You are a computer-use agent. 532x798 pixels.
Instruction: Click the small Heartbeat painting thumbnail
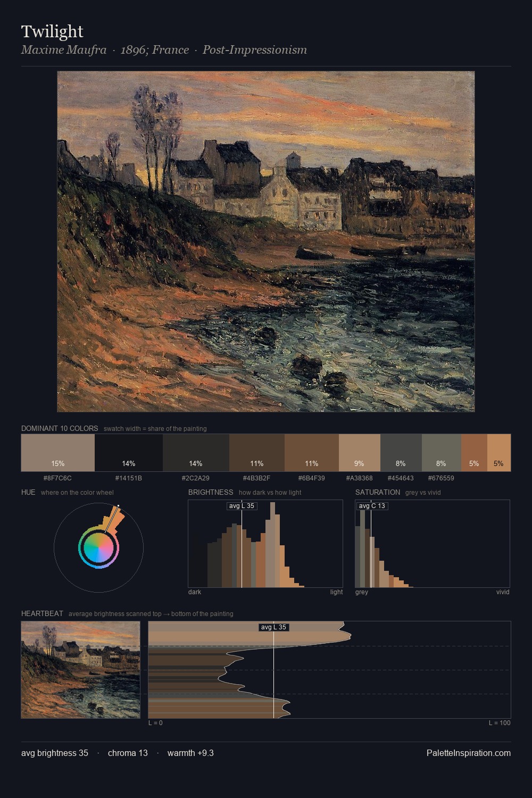click(x=81, y=670)
